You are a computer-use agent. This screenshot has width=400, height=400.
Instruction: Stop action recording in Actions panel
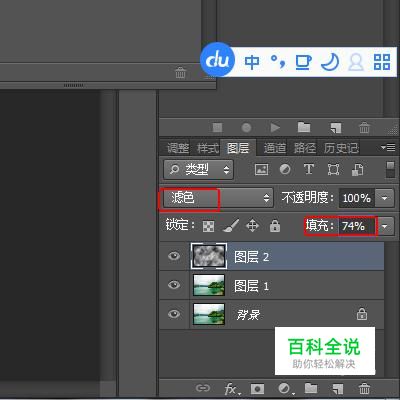217,128
